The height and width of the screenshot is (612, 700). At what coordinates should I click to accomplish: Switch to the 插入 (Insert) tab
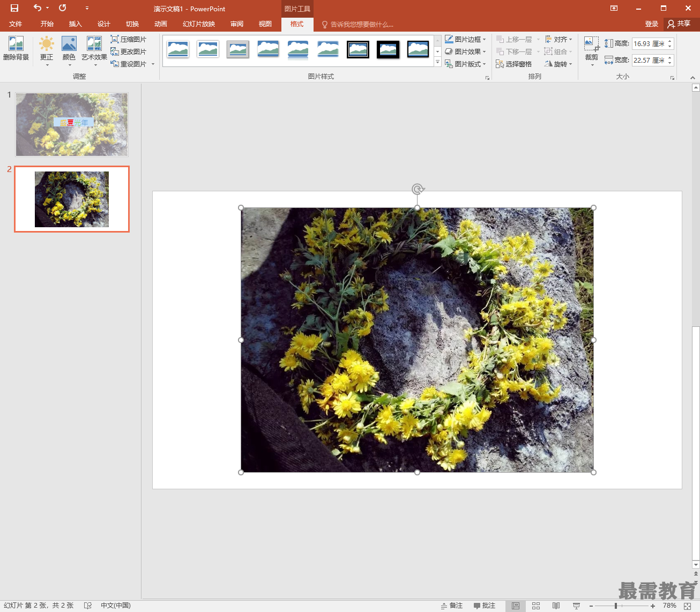[x=76, y=24]
